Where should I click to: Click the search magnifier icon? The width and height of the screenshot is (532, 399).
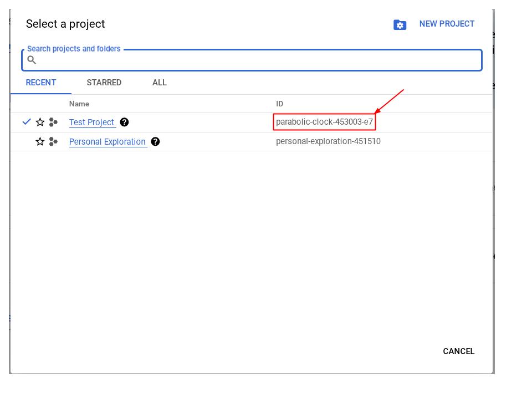tap(31, 60)
